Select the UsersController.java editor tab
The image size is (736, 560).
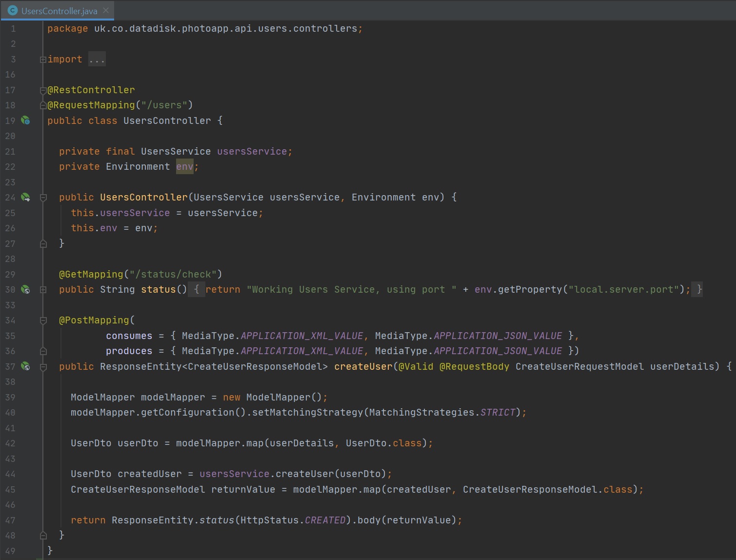coord(59,11)
